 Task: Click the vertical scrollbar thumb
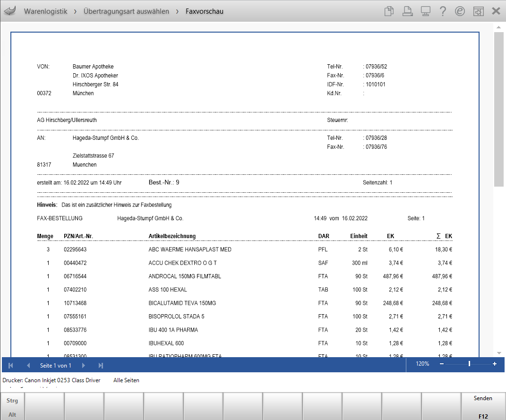point(499,109)
